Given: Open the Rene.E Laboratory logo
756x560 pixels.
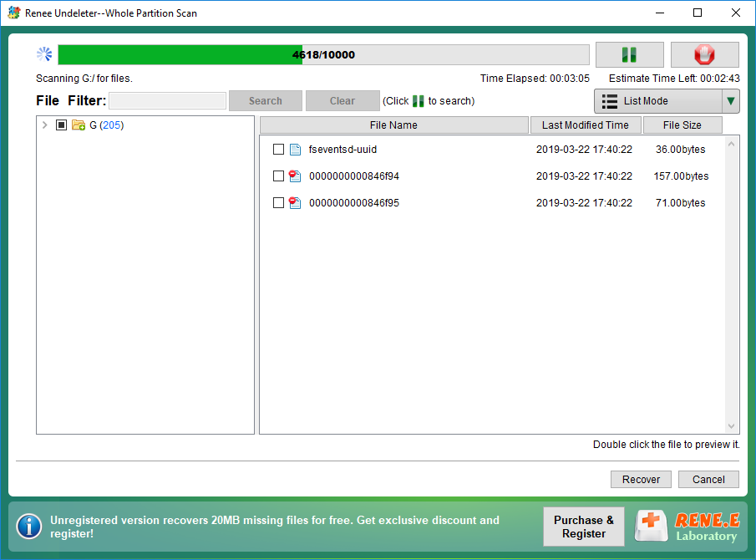Looking at the screenshot, I should [x=688, y=527].
